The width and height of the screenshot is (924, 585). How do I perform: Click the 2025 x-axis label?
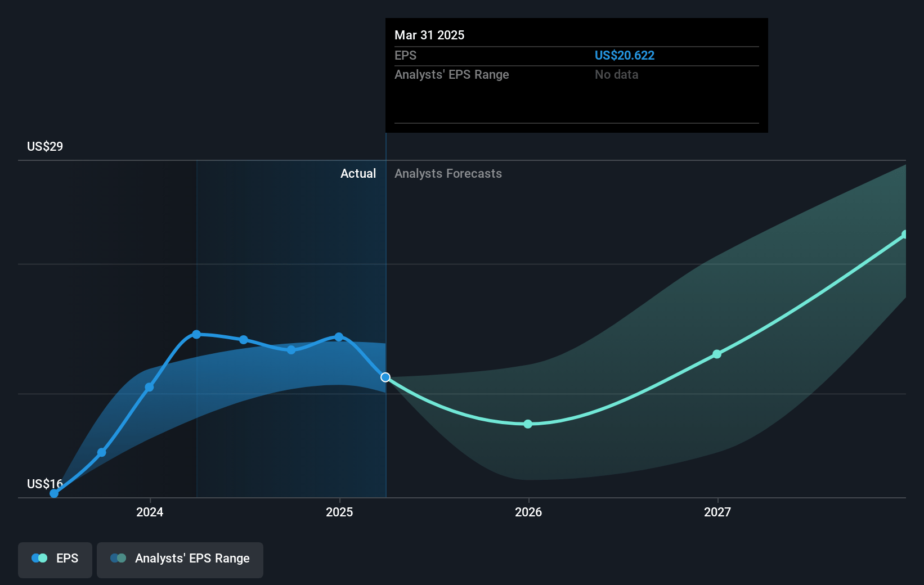coord(339,512)
